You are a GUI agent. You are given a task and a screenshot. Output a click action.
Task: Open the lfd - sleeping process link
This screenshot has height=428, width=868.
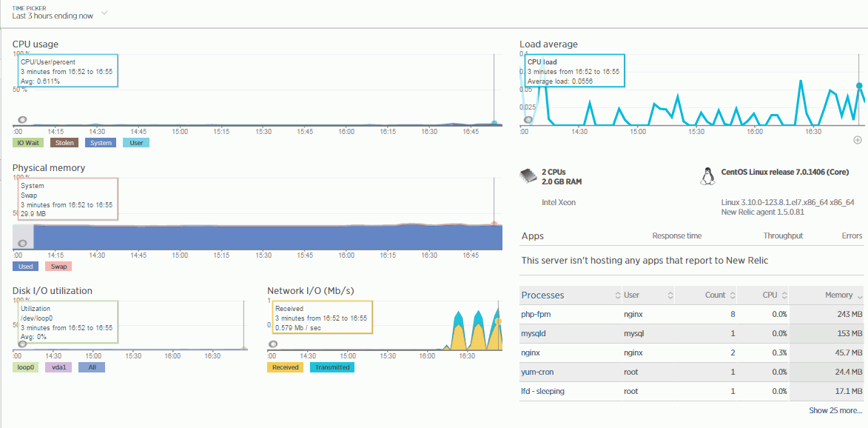[543, 392]
